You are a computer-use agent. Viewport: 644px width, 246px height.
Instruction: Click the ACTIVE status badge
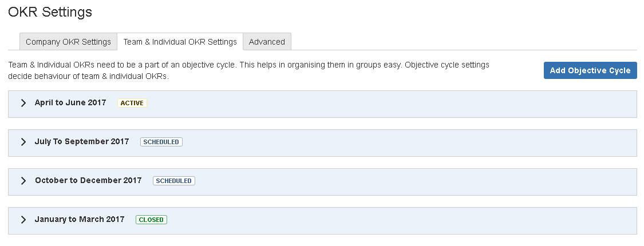[x=132, y=103]
